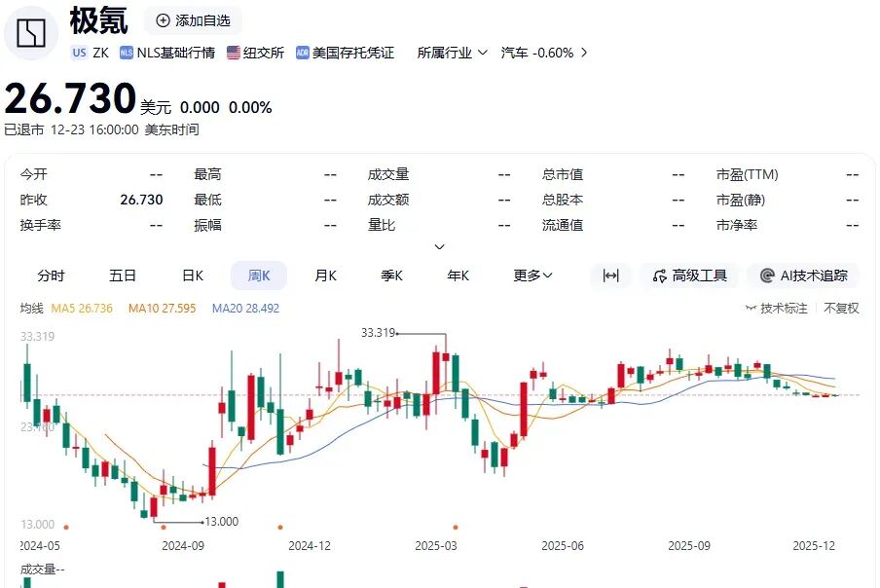Switch to 季K chart tab
This screenshot has height=588, width=880.
pos(391,276)
